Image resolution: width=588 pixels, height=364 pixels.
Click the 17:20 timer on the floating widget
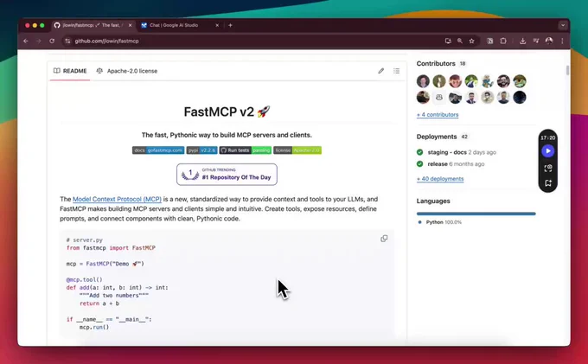coord(548,138)
